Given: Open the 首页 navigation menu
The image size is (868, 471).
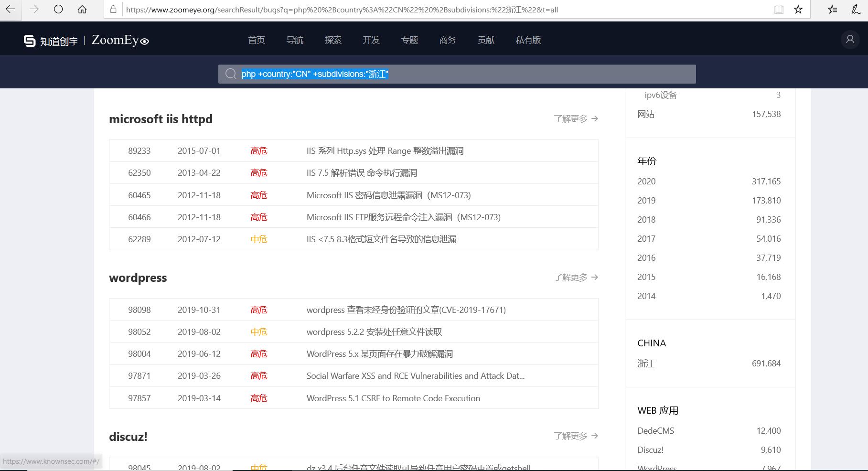Looking at the screenshot, I should pyautogui.click(x=257, y=40).
